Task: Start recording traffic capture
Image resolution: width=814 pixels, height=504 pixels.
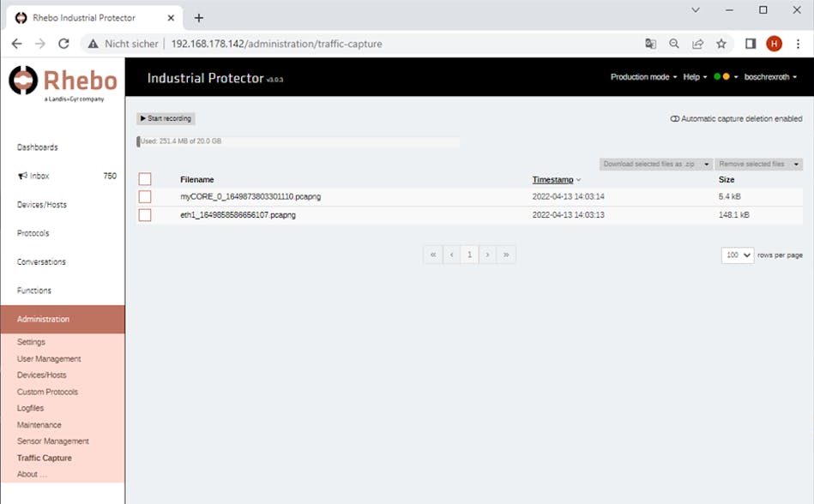Action: point(166,119)
